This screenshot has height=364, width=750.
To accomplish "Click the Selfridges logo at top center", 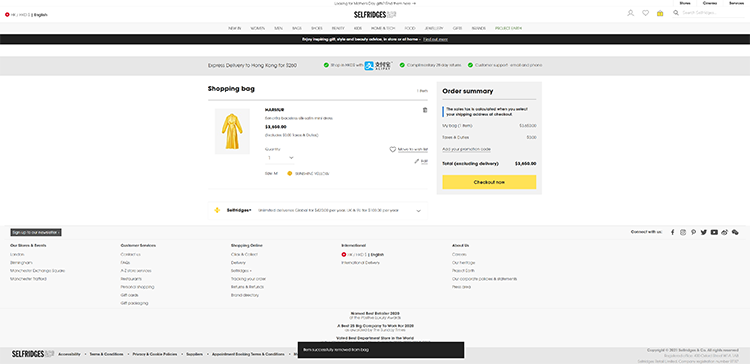I will (x=375, y=14).
